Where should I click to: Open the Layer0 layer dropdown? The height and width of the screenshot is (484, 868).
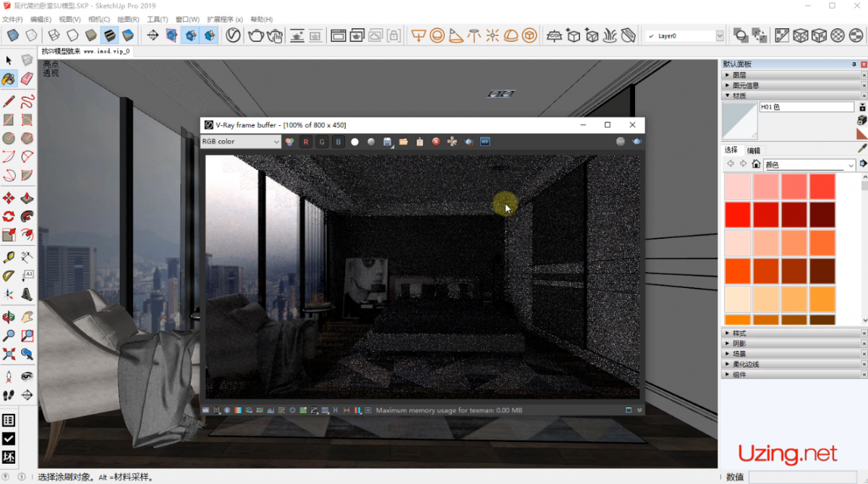coord(684,35)
